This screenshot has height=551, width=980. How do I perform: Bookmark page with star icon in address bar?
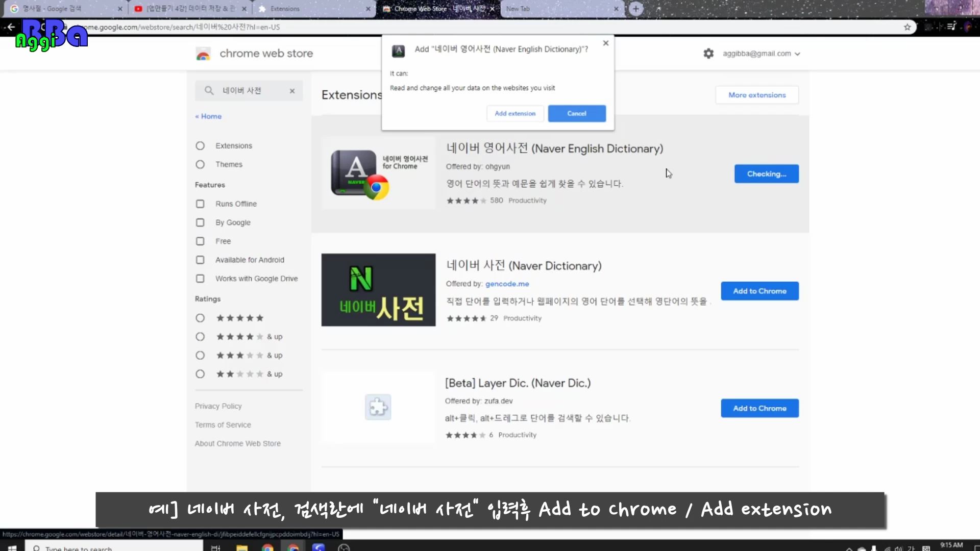click(x=907, y=27)
